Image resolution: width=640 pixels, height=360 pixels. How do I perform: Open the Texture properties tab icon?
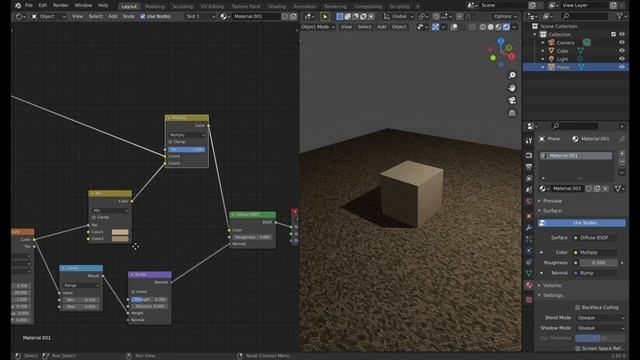(529, 300)
